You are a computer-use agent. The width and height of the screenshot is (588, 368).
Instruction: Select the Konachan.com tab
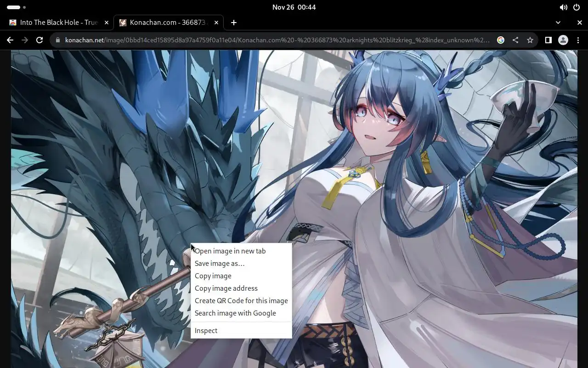click(x=169, y=23)
